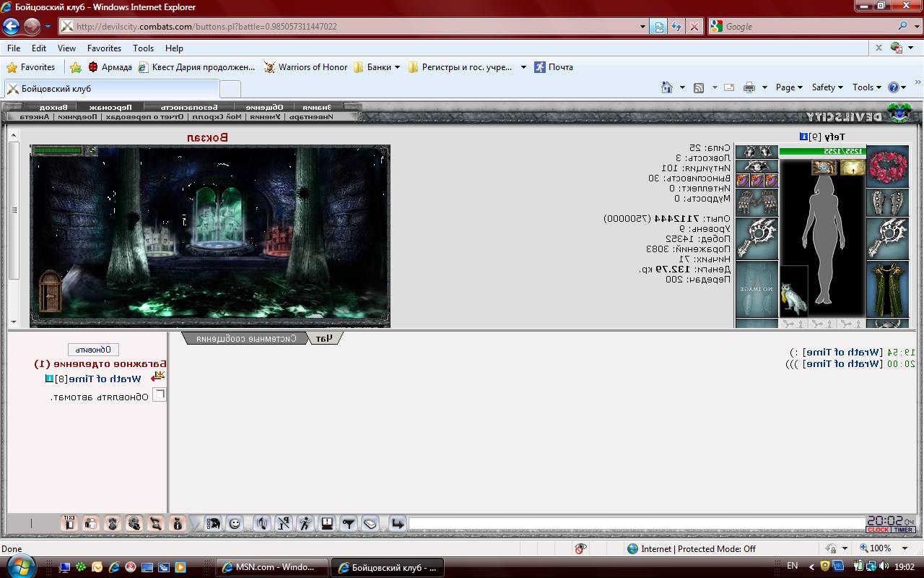
Task: Click the NO IMAGE equipment slot
Action: (x=757, y=289)
